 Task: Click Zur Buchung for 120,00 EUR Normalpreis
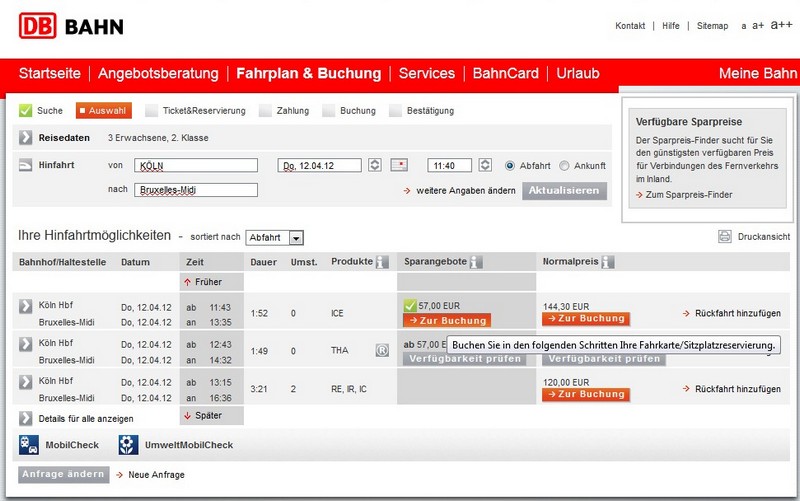click(586, 394)
